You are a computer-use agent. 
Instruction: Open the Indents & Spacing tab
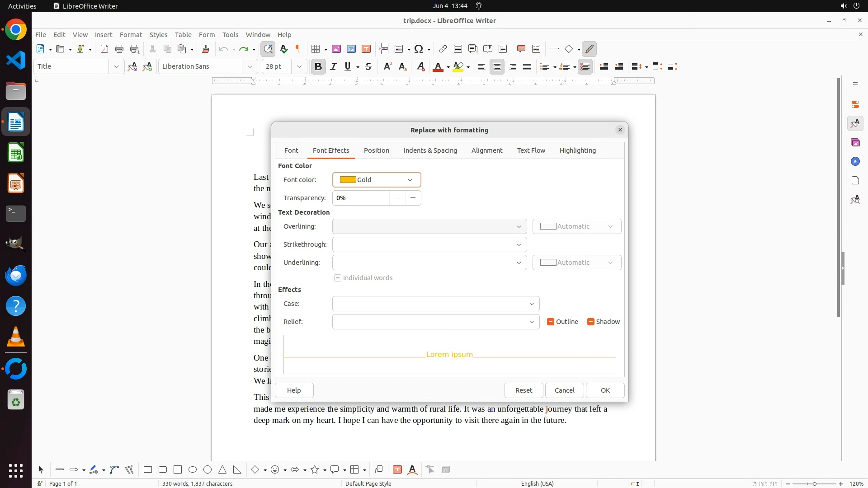[430, 150]
